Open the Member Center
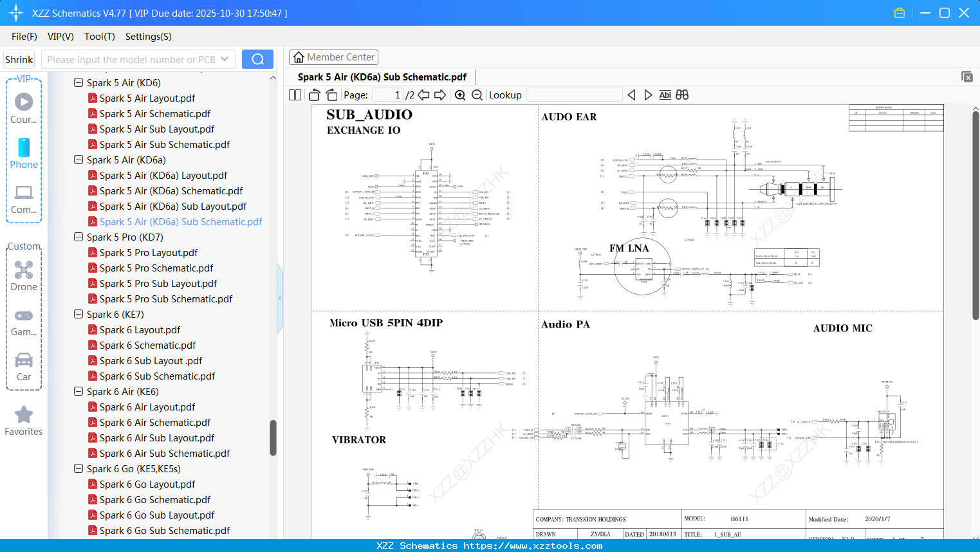This screenshot has height=552, width=980. point(333,57)
